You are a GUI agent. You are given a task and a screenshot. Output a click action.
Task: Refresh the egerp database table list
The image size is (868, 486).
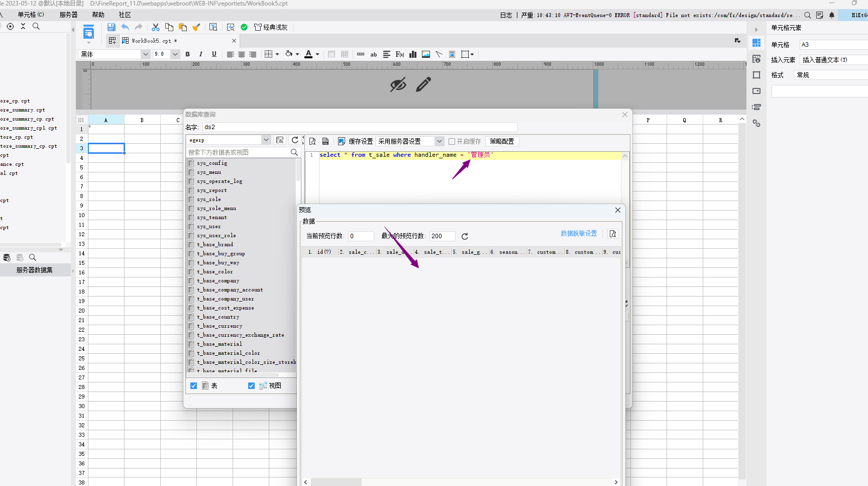click(295, 140)
